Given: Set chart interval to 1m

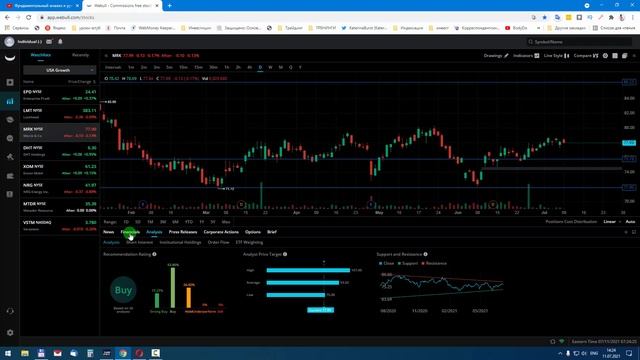Looking at the screenshot, I should click(x=131, y=67).
